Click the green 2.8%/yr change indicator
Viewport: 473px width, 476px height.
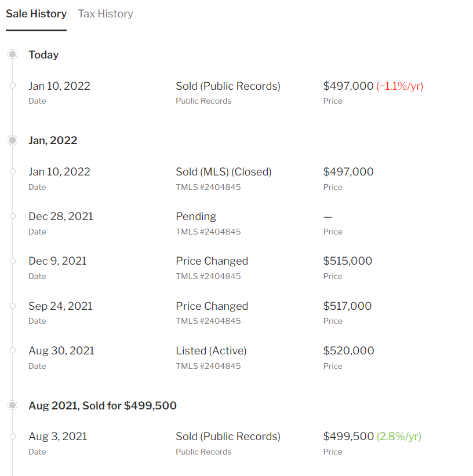[x=399, y=437]
